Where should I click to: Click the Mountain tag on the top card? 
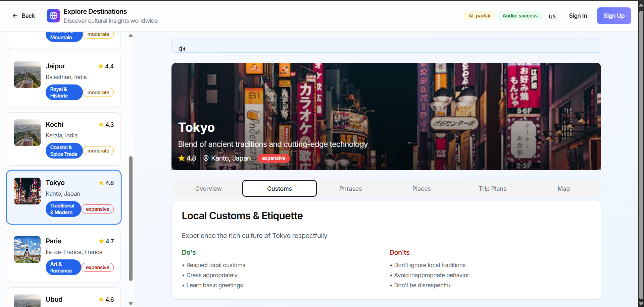click(64, 37)
